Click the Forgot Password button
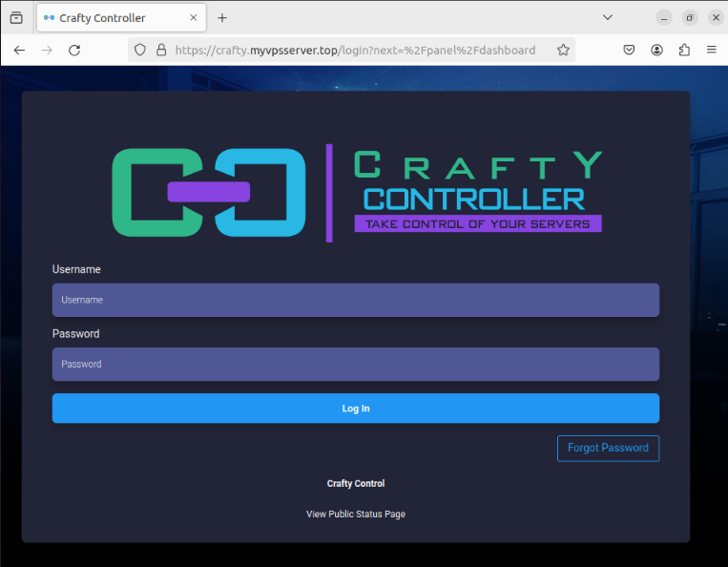This screenshot has width=728, height=567. pyautogui.click(x=608, y=448)
